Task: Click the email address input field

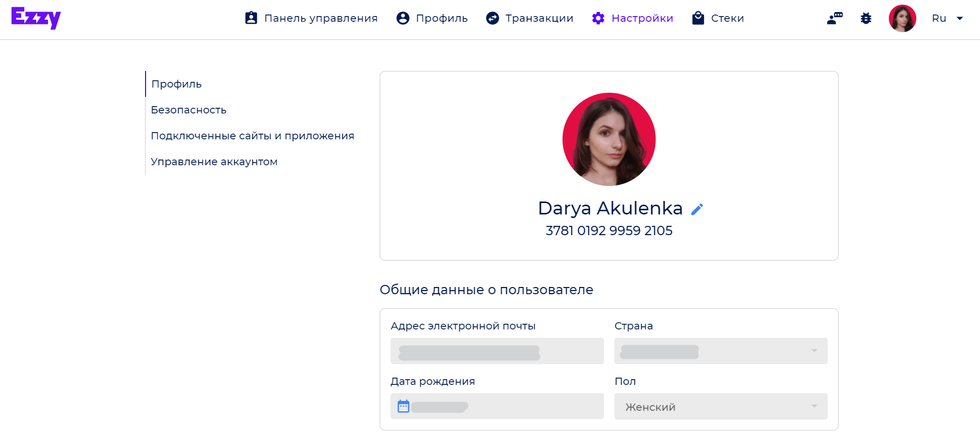Action: click(497, 351)
